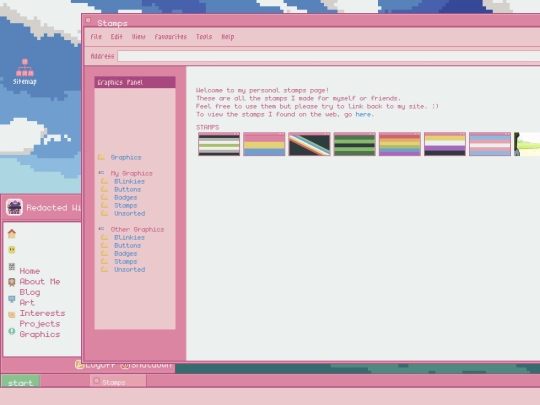This screenshot has height=405, width=540.
Task: Click folder icon beside Buttons under My Graphics
Action: (105, 189)
